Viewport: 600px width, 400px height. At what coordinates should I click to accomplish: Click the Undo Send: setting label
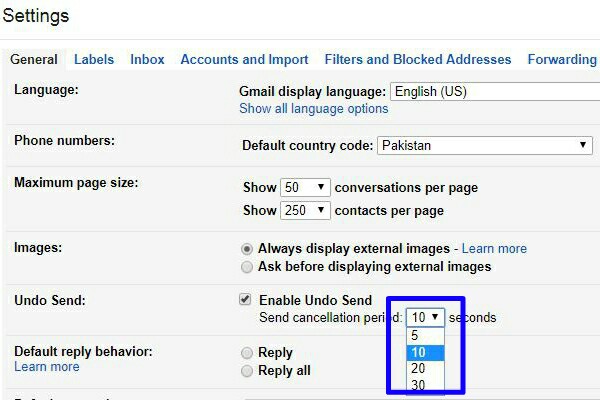click(x=50, y=300)
